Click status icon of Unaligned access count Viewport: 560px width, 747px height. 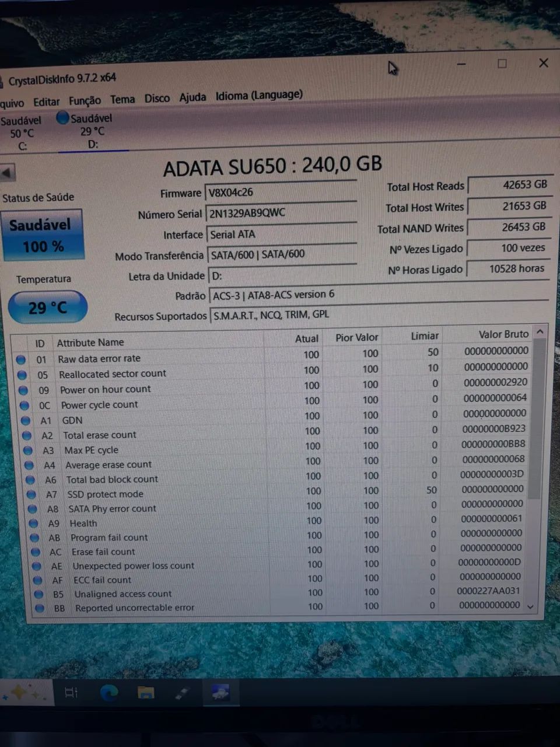(39, 594)
